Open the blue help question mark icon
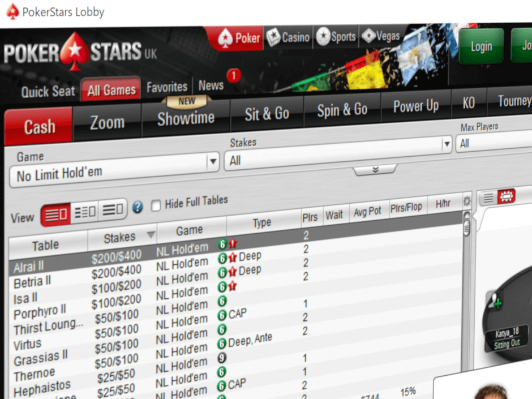This screenshot has height=399, width=532. tap(137, 208)
